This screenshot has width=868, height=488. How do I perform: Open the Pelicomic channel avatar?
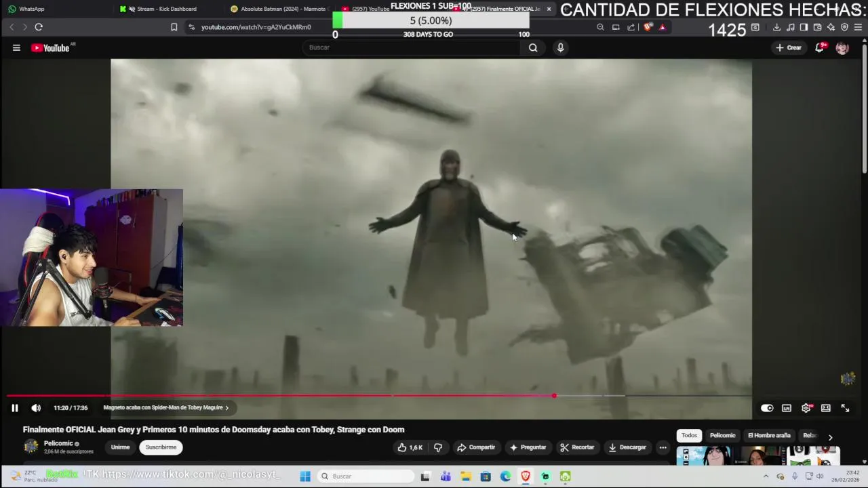(31, 446)
